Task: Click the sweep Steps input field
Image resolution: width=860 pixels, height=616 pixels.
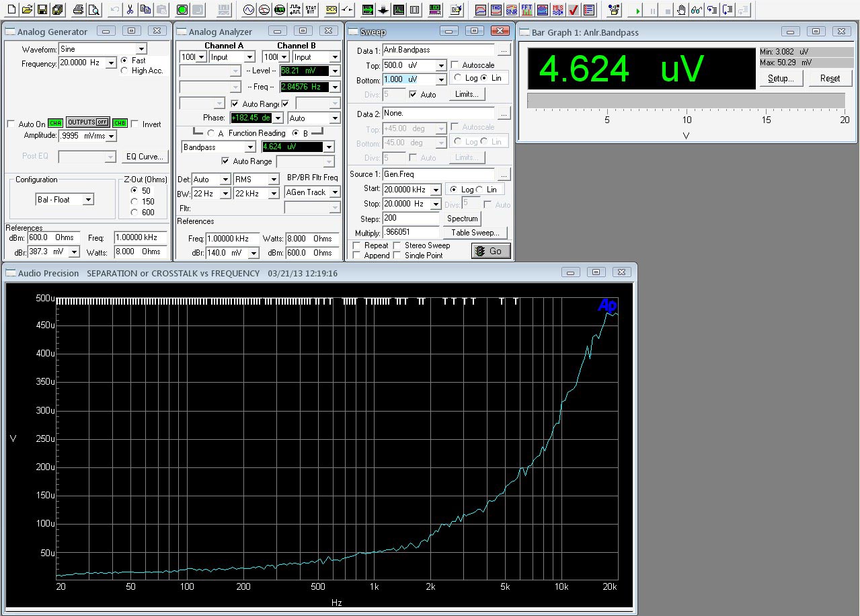Action: 410,219
